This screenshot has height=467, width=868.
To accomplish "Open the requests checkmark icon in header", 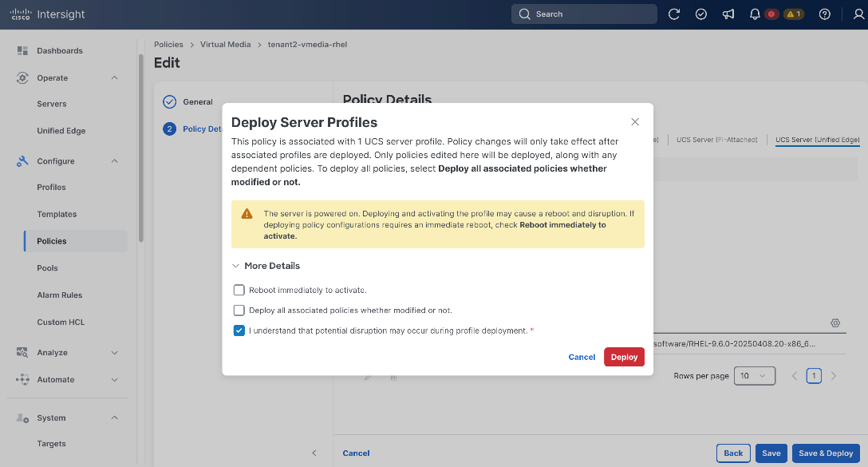I will click(x=700, y=14).
